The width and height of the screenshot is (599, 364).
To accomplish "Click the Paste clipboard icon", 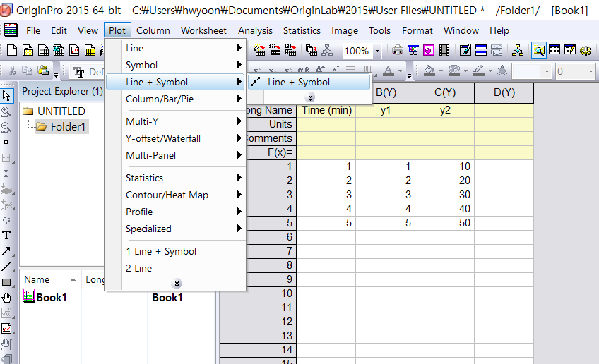I will pyautogui.click(x=43, y=71).
